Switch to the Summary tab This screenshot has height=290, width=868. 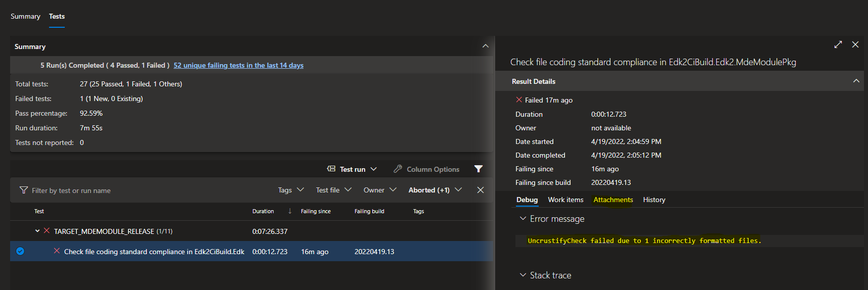[25, 16]
